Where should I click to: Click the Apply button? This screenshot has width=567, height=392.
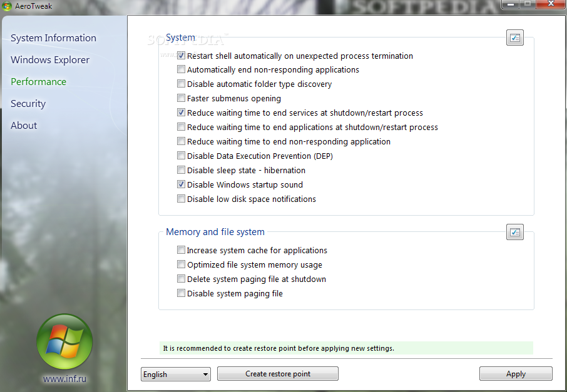516,374
